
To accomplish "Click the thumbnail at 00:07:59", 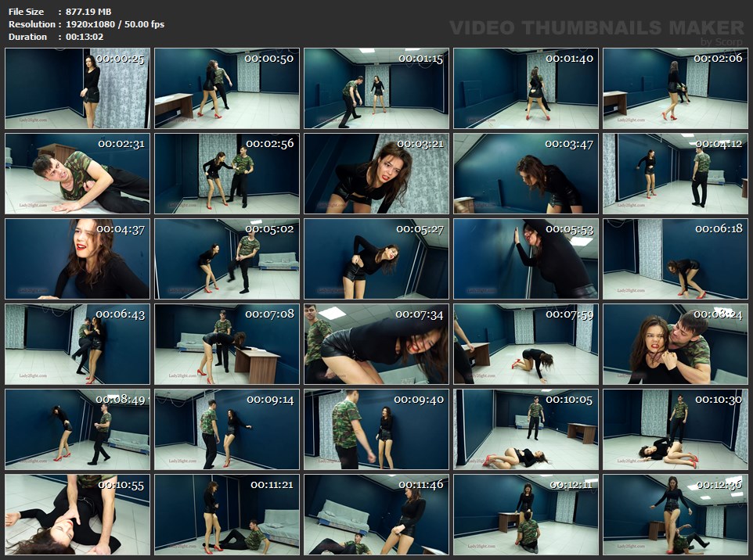I will pyautogui.click(x=526, y=344).
